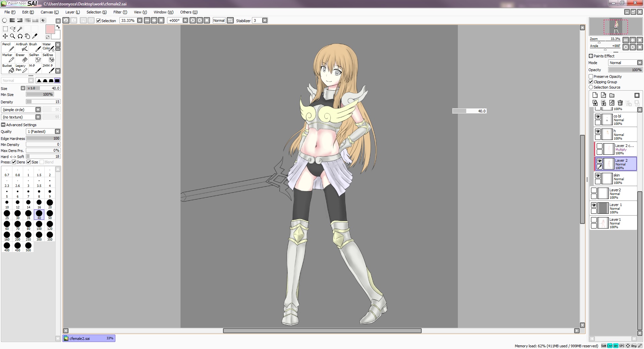
Task: Click the canvas horizontal scrollbar
Action: [x=322, y=331]
